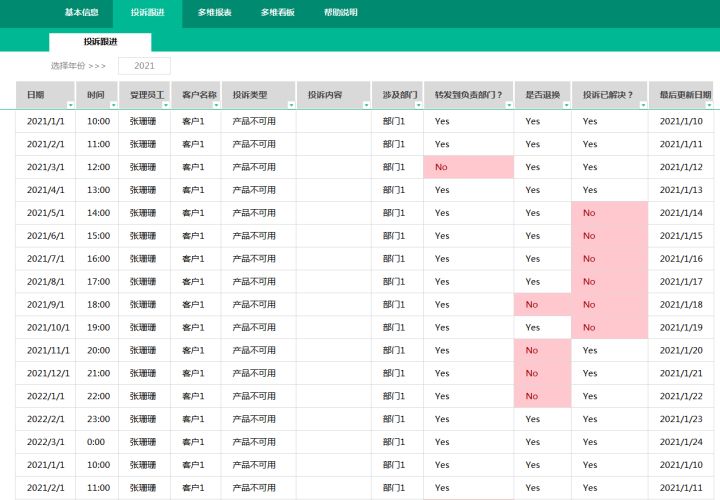Open the 最后更新日期 column filter dropdown
The image size is (720, 500).
tap(709, 105)
